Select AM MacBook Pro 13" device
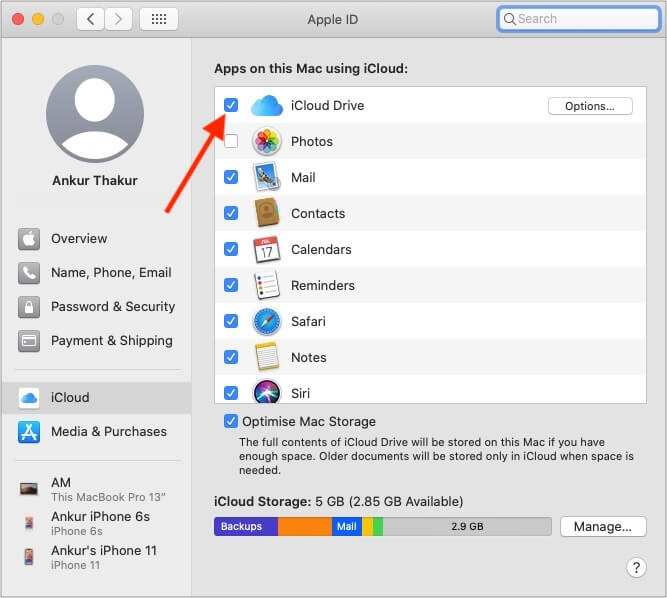667x598 pixels. [x=97, y=489]
